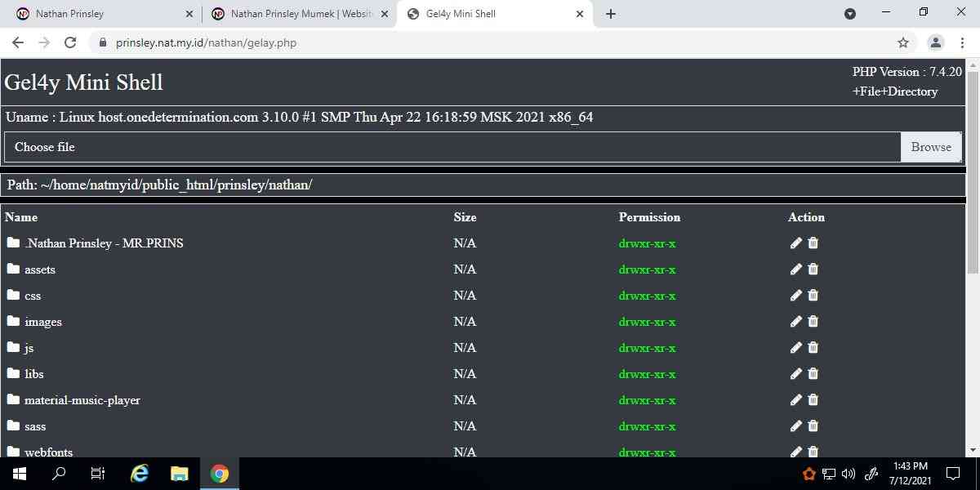980x490 pixels.
Task: Open the Chrome three-dot menu
Action: (961, 42)
